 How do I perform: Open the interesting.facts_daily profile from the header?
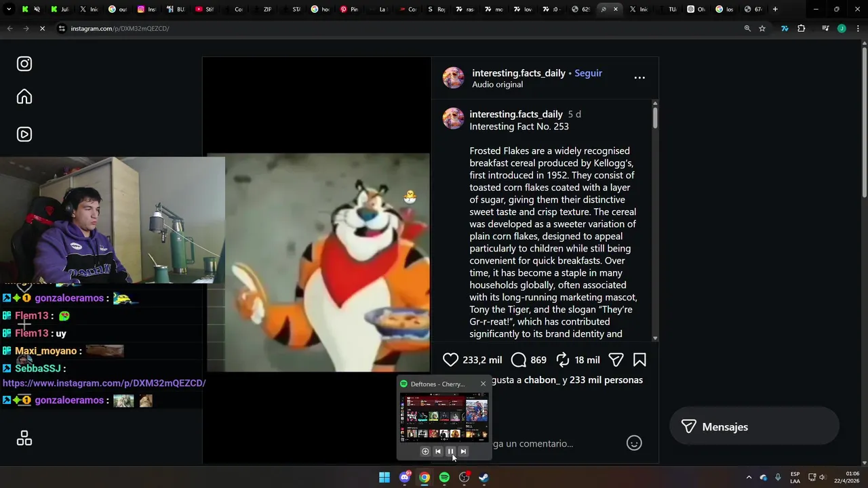tap(519, 73)
